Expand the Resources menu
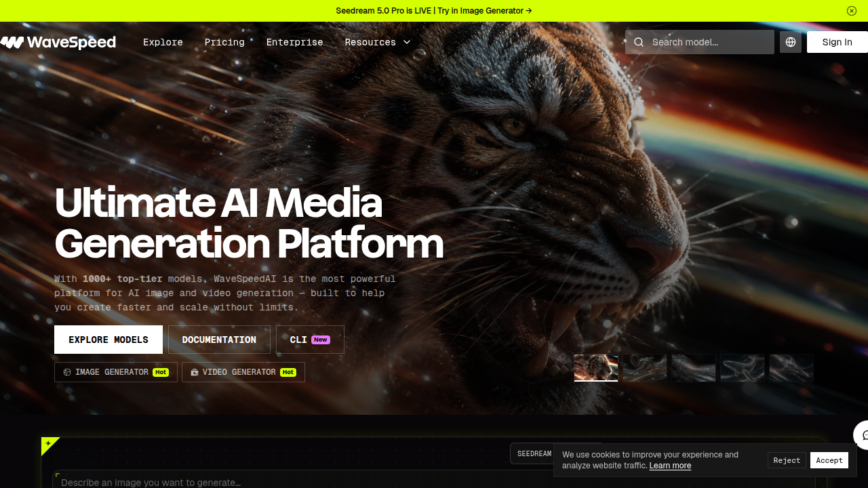 coord(378,42)
